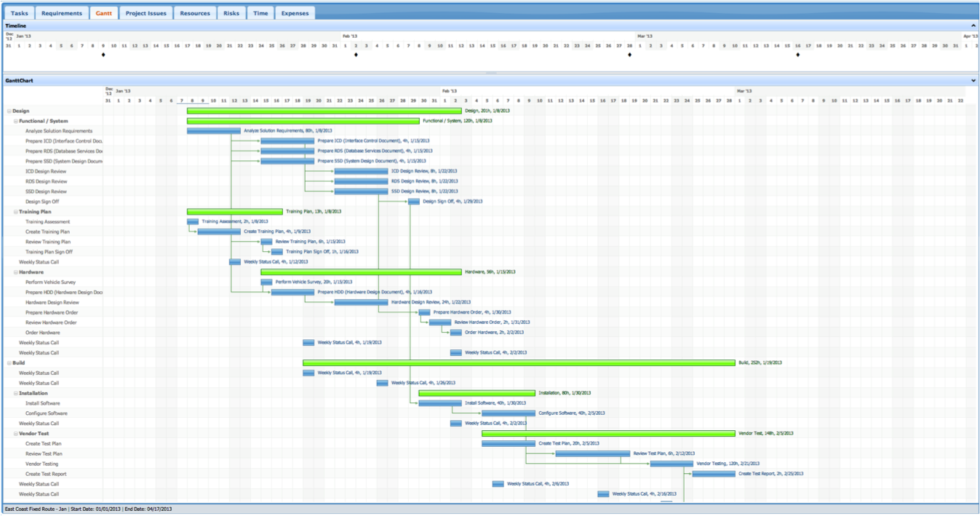
Task: Select the blue Vendor Testing task bar
Action: coord(672,464)
